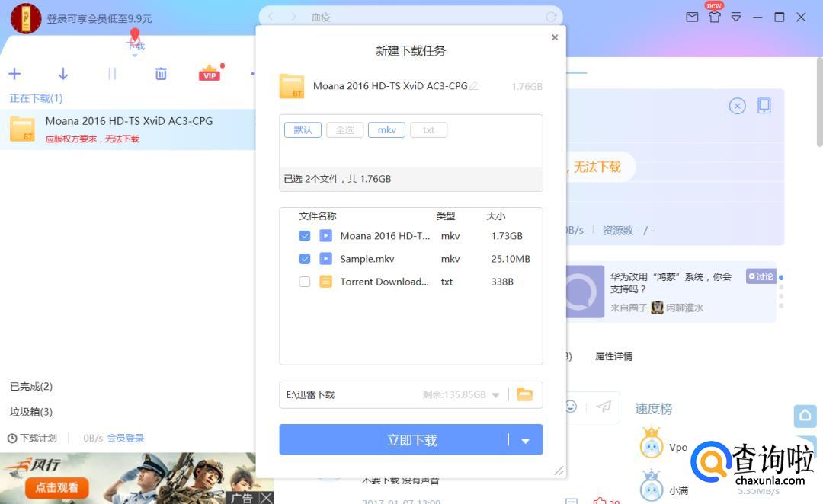Screen dimensions: 823x504
Task: Open the save path dropdown arrow
Action: click(x=495, y=395)
